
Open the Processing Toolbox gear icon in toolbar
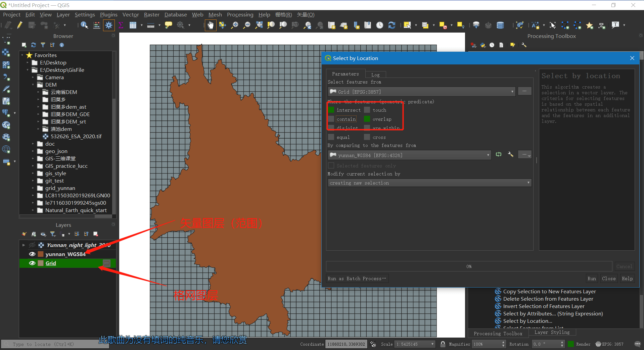point(109,25)
